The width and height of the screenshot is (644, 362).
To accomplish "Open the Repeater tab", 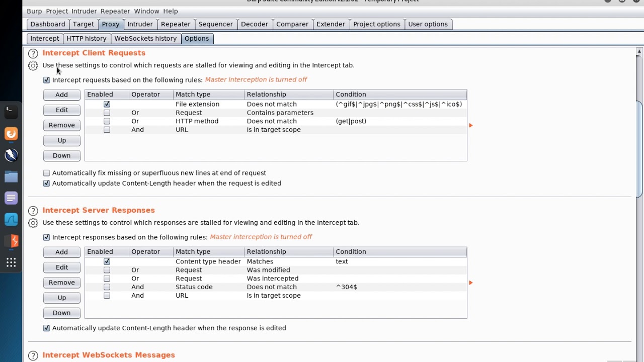I will click(x=175, y=24).
